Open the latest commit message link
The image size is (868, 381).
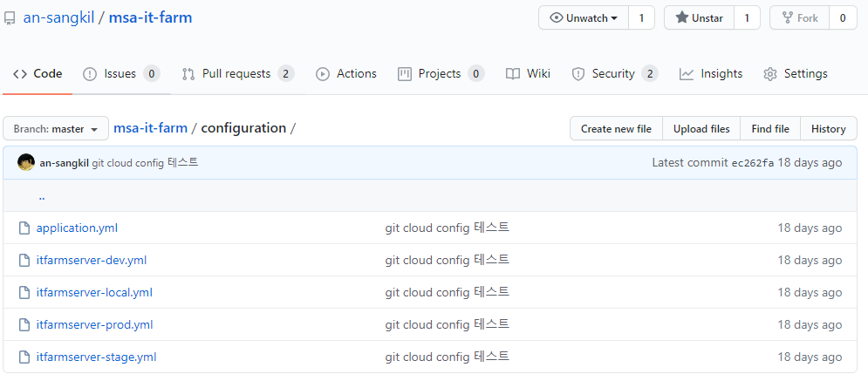(145, 162)
